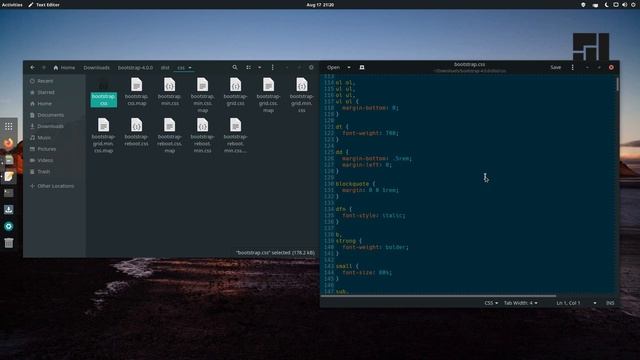Select the bootstrap-grid.css.map file icon
The height and width of the screenshot is (360, 640).
(x=268, y=85)
